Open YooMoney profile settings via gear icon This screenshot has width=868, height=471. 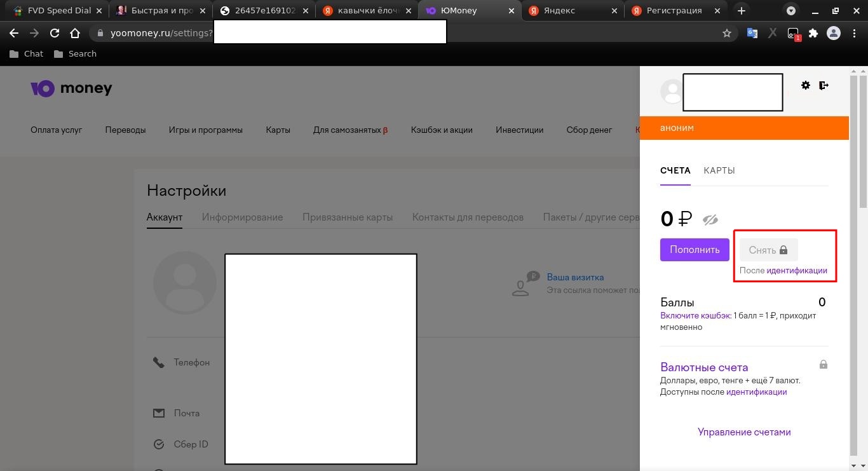806,85
